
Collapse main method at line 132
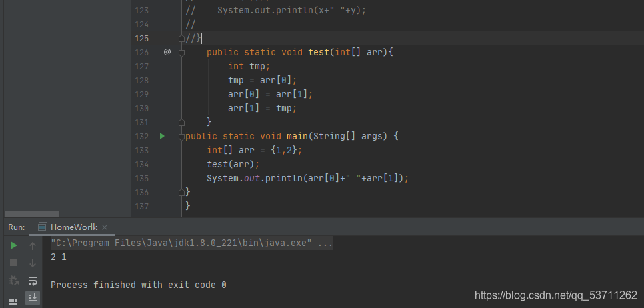[x=181, y=137]
